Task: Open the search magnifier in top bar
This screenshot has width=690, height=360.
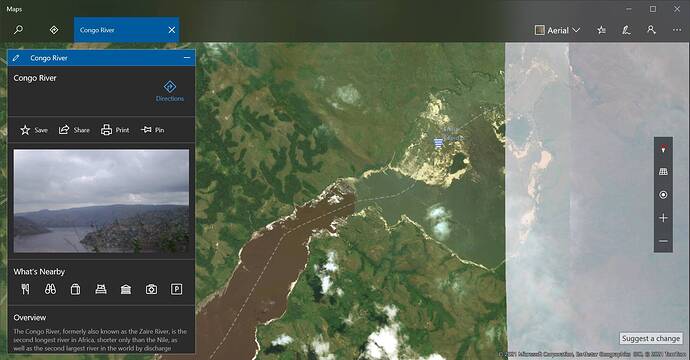Action: tap(18, 30)
